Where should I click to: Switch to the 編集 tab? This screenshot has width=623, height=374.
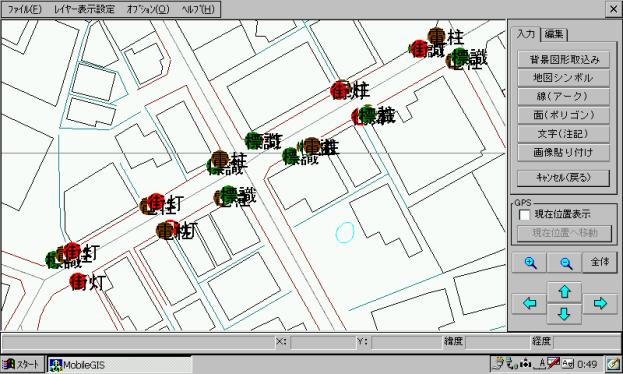pyautogui.click(x=554, y=34)
